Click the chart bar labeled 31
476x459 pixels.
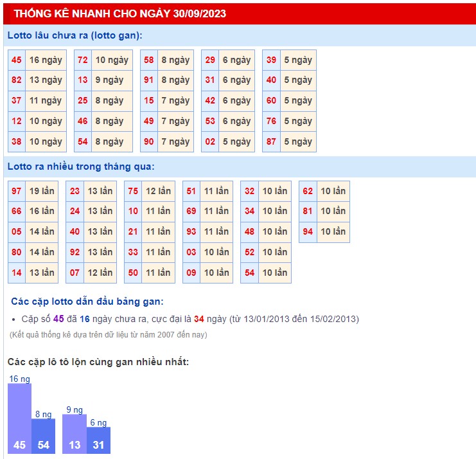pos(98,440)
